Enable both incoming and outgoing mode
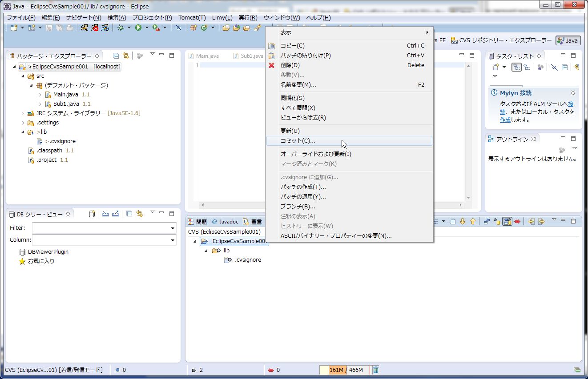588x379 pixels. click(507, 221)
